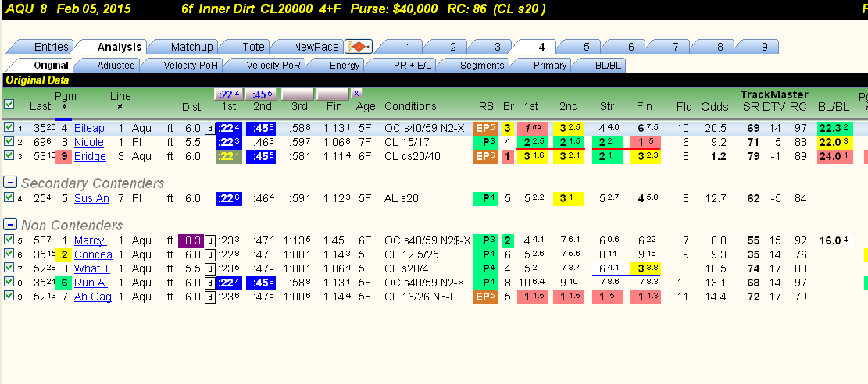Uncheck the checkbox for row 7 What T
Image resolution: width=868 pixels, height=384 pixels.
(x=9, y=268)
